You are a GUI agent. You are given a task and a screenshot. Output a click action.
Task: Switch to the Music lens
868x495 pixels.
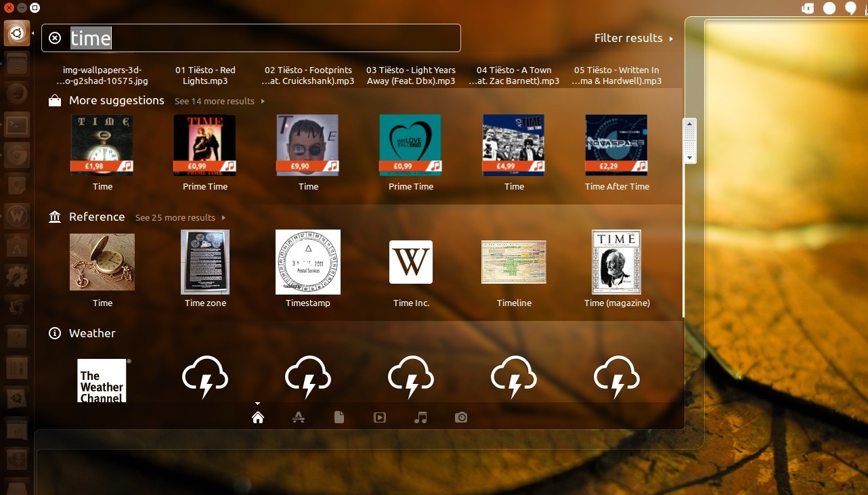point(420,417)
